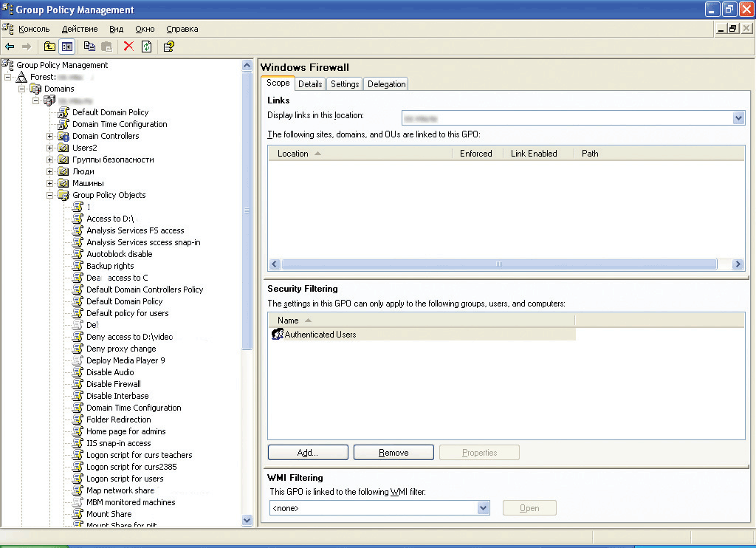Open the Действие menu
This screenshot has width=756, height=548.
tap(80, 29)
